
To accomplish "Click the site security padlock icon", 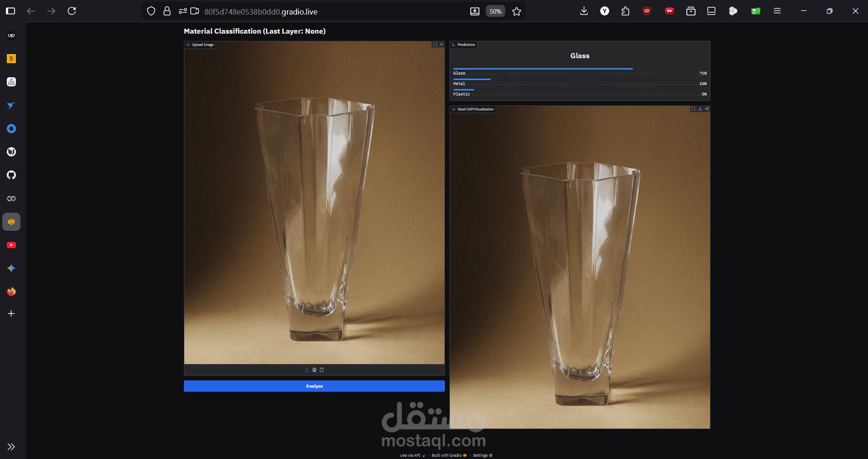I will point(167,11).
